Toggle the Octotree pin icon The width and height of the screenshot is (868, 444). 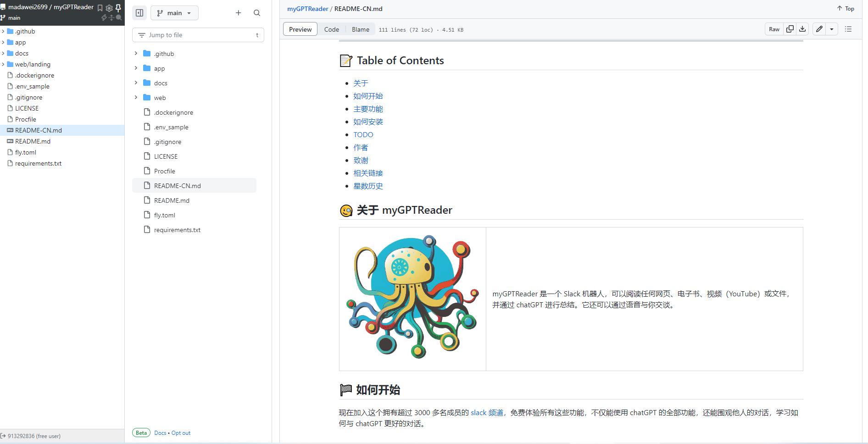point(118,8)
